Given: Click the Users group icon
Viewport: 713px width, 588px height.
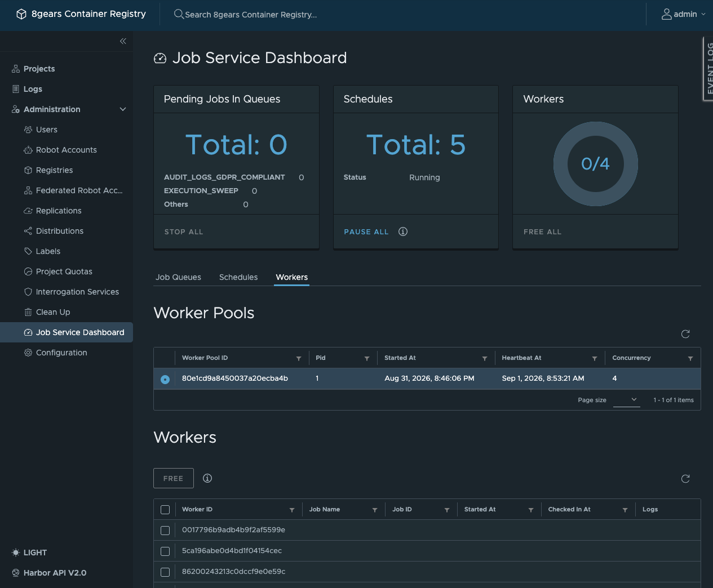Looking at the screenshot, I should pos(28,130).
